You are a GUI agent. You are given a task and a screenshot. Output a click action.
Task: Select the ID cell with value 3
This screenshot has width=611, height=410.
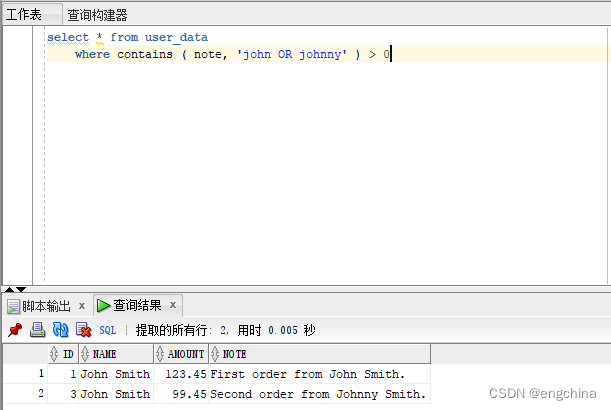[x=63, y=394]
